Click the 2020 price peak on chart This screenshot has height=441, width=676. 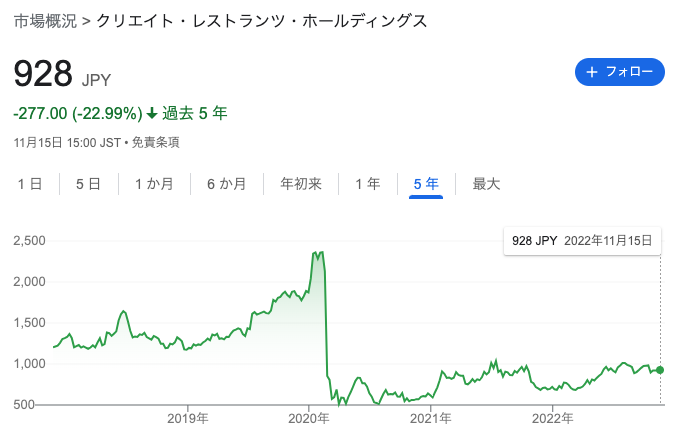click(x=319, y=253)
